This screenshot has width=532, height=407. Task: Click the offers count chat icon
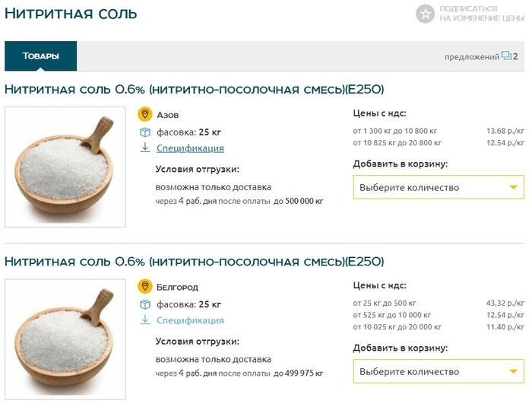point(506,56)
